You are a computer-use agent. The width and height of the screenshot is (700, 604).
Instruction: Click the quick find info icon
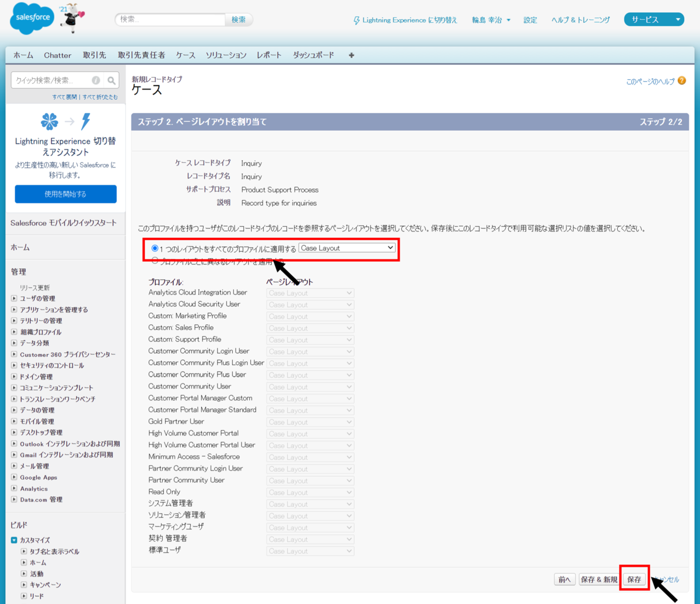pos(96,80)
